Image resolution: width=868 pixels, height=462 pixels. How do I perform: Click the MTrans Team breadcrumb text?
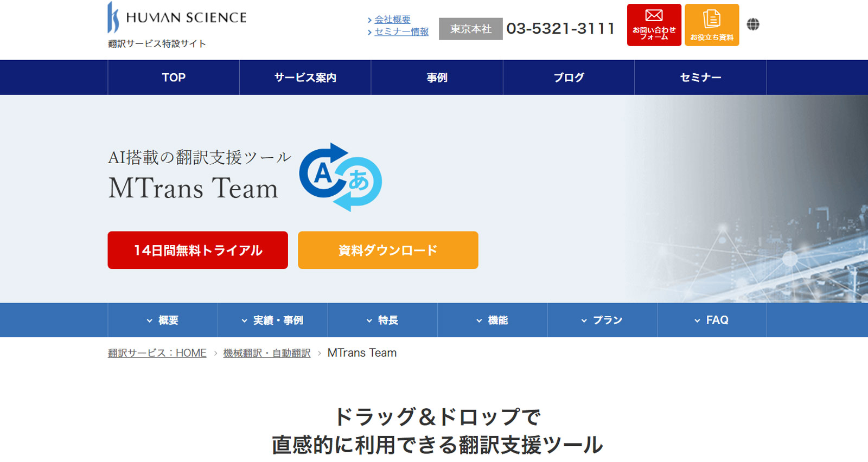click(x=362, y=353)
